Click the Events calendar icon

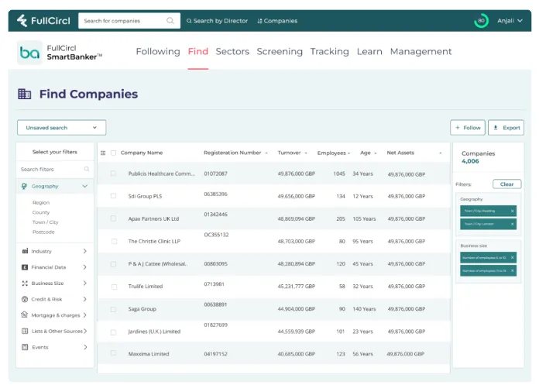(x=25, y=347)
